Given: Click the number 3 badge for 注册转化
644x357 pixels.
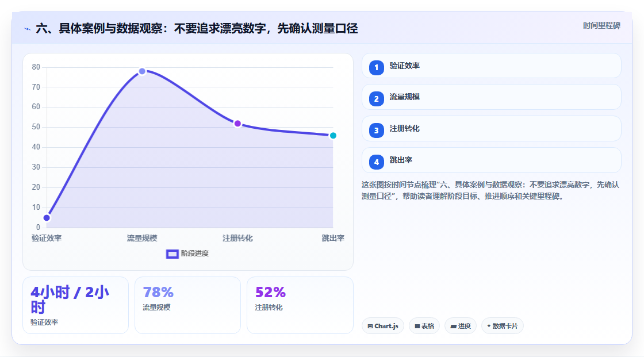Looking at the screenshot, I should click(x=376, y=130).
